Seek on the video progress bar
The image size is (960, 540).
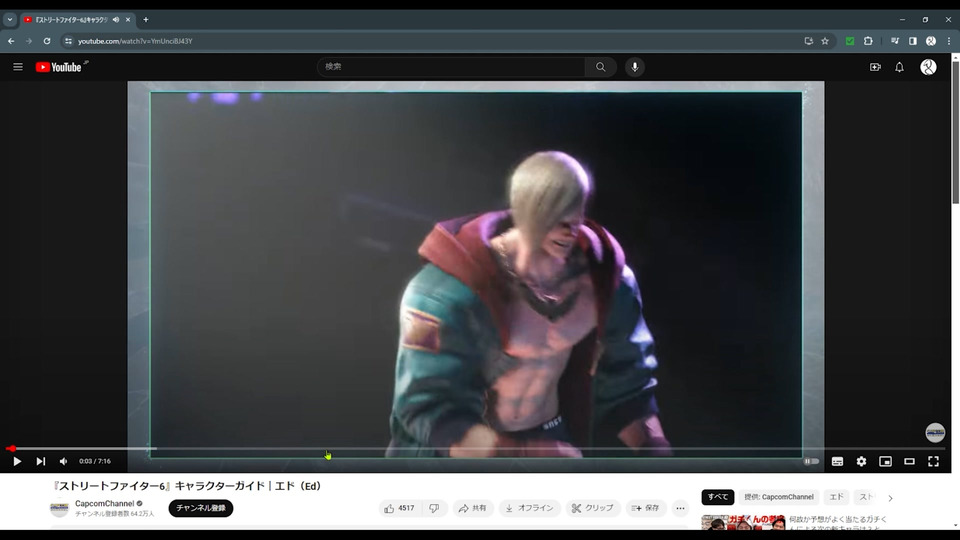click(475, 449)
